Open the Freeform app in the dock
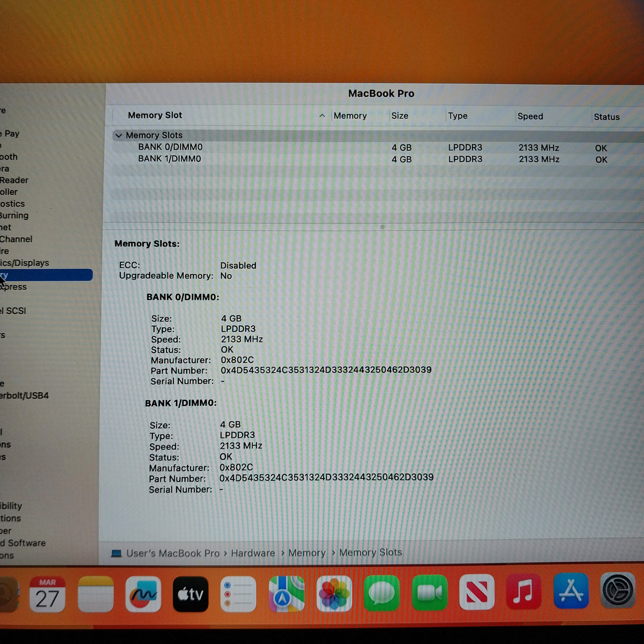The image size is (644, 644). click(143, 594)
